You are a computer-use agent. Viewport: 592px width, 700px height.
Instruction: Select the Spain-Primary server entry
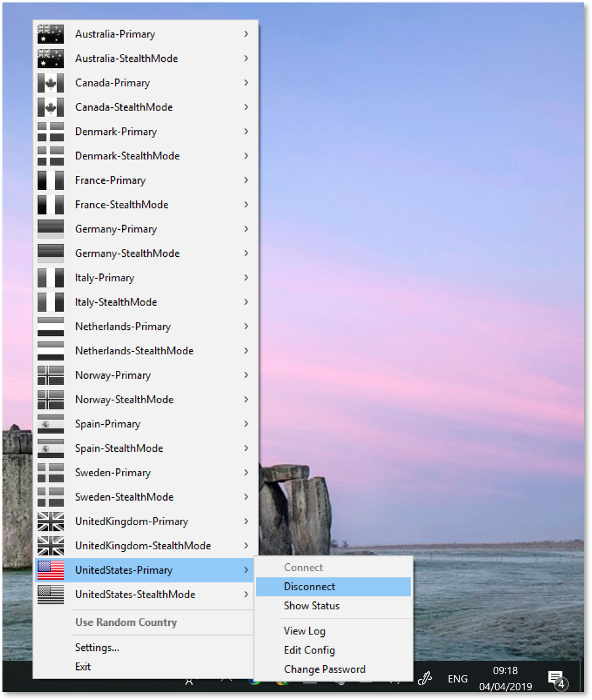pyautogui.click(x=145, y=424)
